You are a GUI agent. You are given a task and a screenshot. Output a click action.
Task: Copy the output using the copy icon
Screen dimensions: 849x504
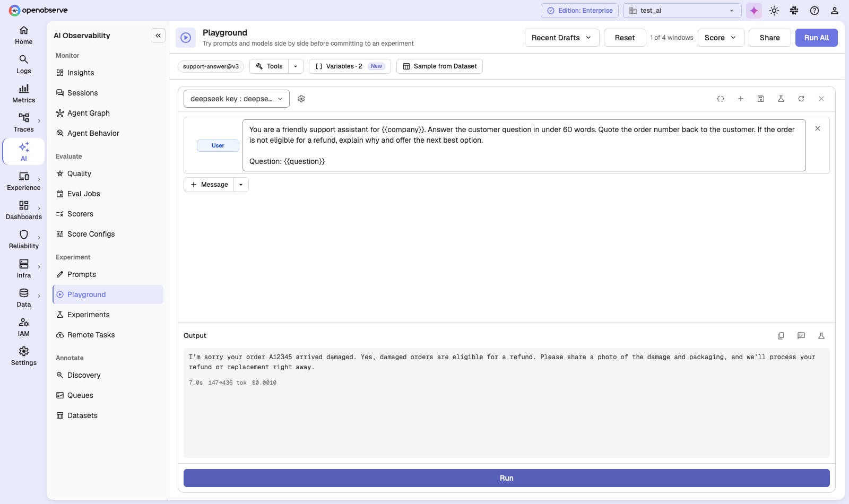point(781,336)
